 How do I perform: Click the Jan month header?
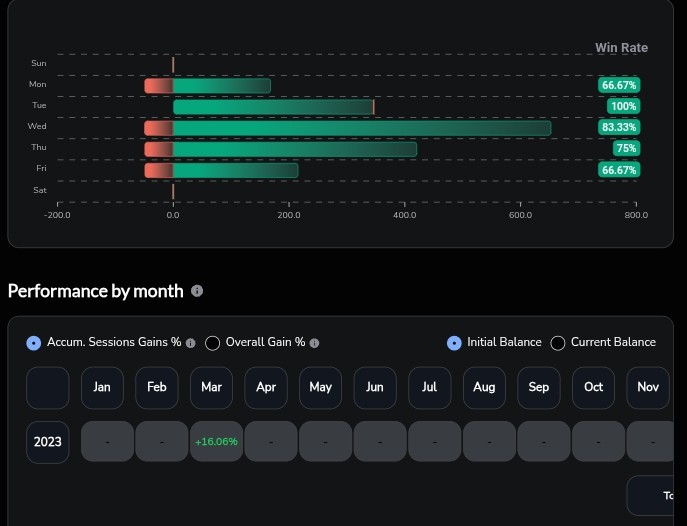coord(102,388)
